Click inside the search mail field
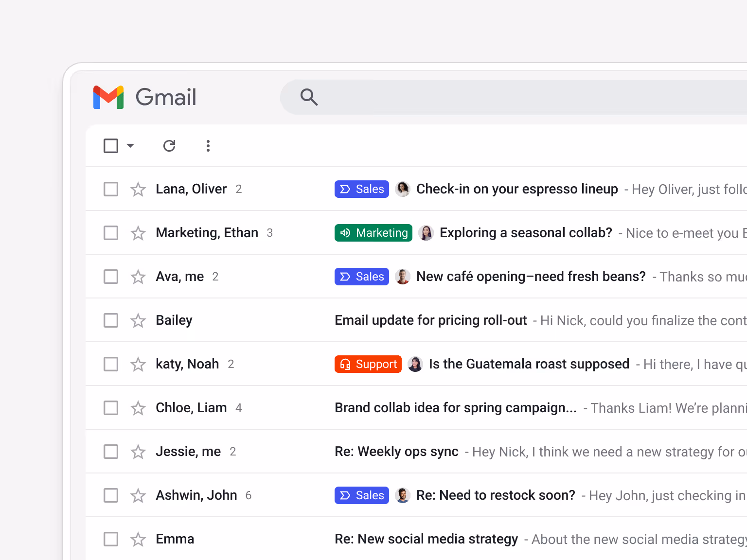This screenshot has width=747, height=560. 514,97
